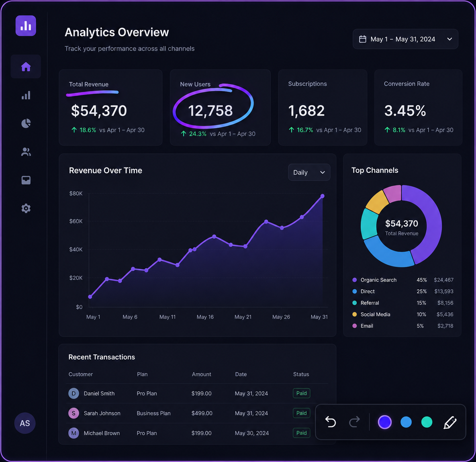Click the Amount column header
The height and width of the screenshot is (462, 476).
pyautogui.click(x=201, y=374)
